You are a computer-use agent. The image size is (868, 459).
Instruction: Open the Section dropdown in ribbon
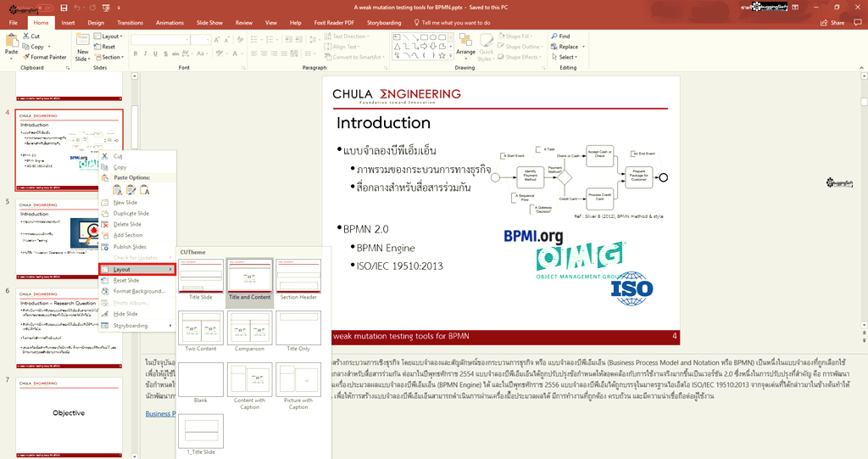coord(108,57)
